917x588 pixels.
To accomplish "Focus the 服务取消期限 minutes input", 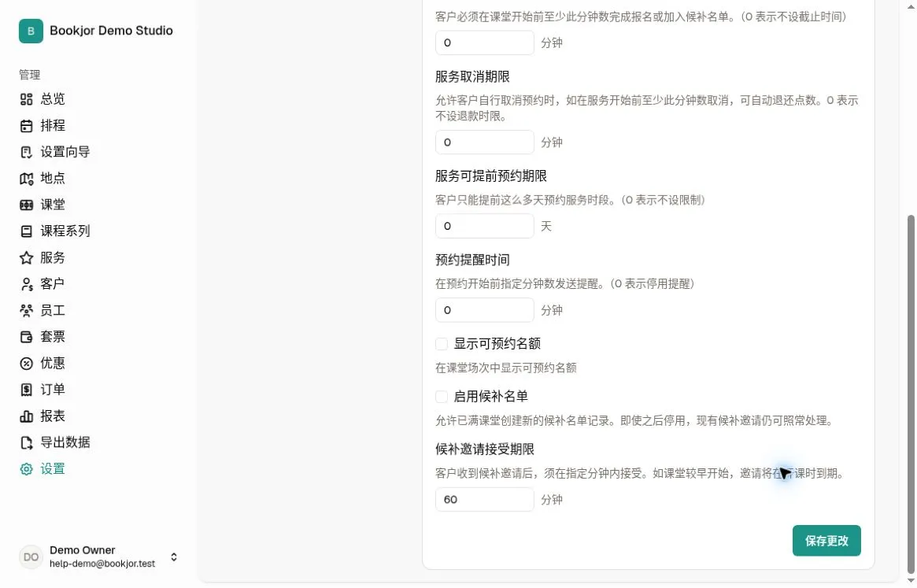I will tap(485, 142).
